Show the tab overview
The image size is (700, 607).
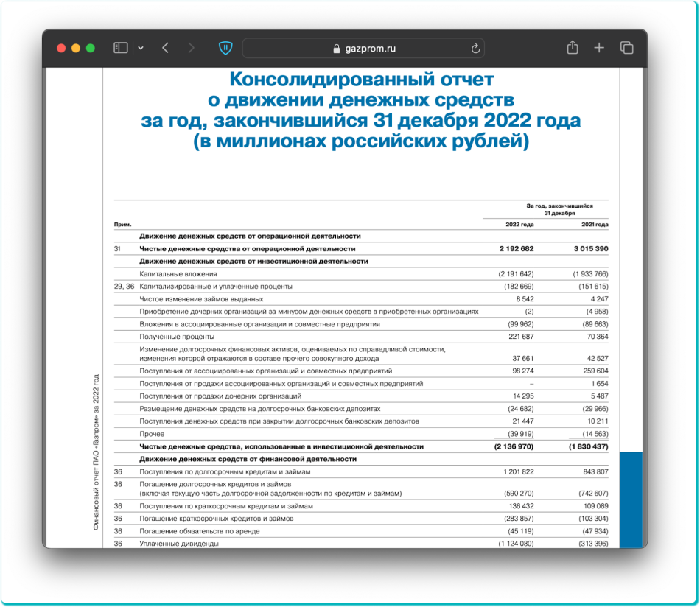[x=626, y=48]
